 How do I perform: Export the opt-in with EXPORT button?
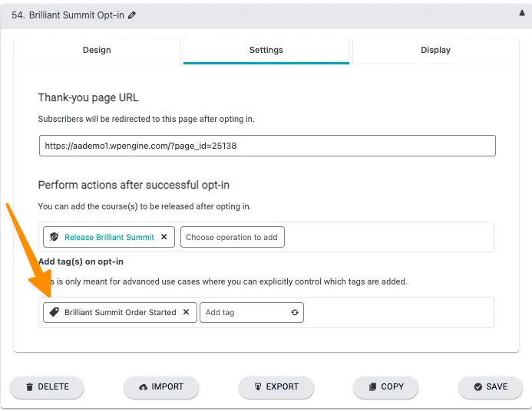276,387
